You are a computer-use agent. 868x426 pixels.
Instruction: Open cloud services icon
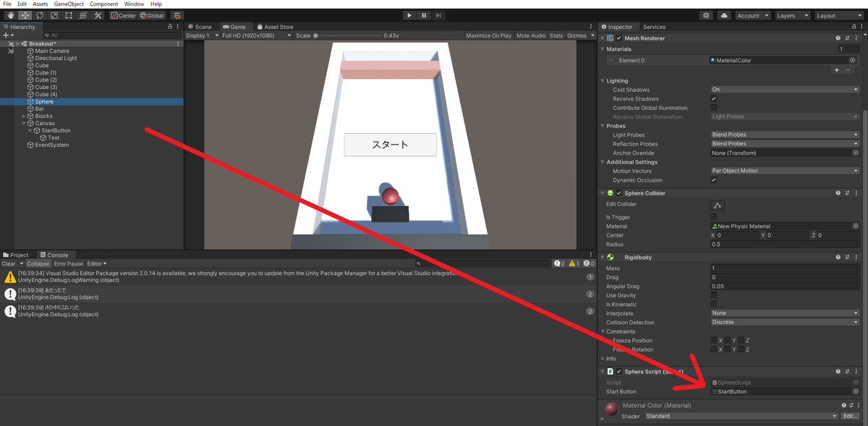(724, 15)
